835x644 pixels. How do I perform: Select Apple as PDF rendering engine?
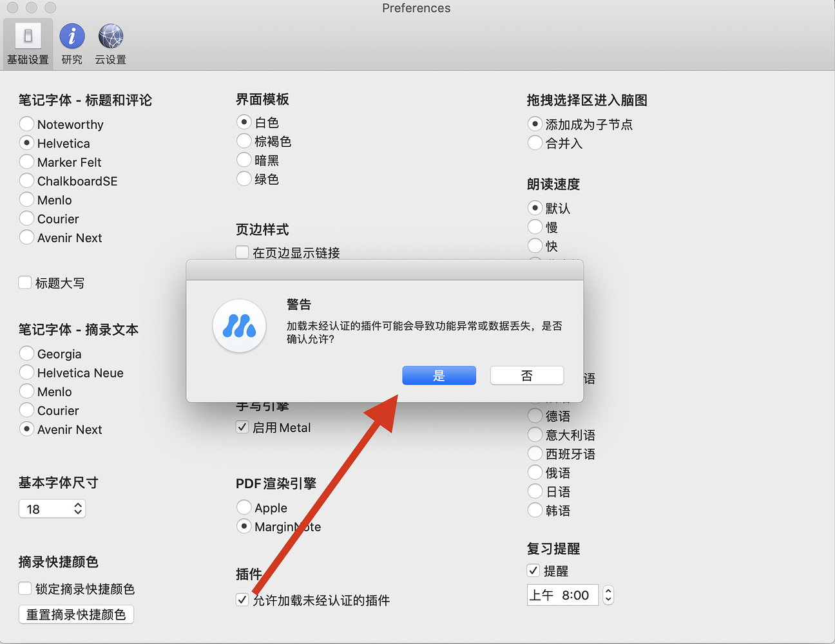[244, 507]
